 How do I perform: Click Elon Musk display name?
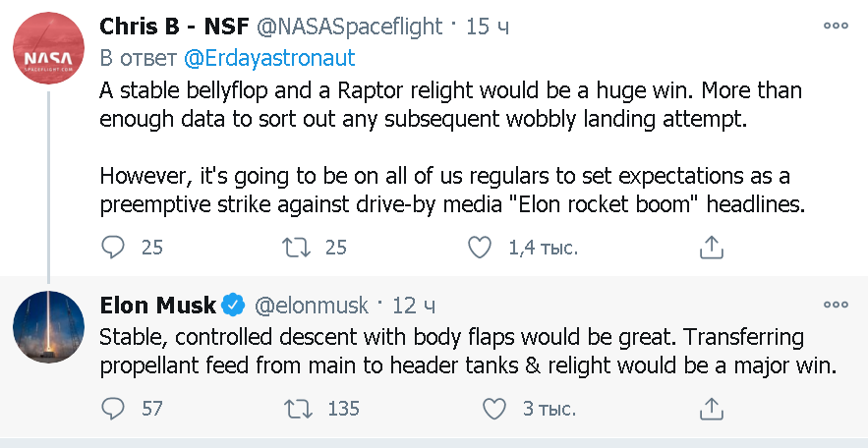click(156, 305)
